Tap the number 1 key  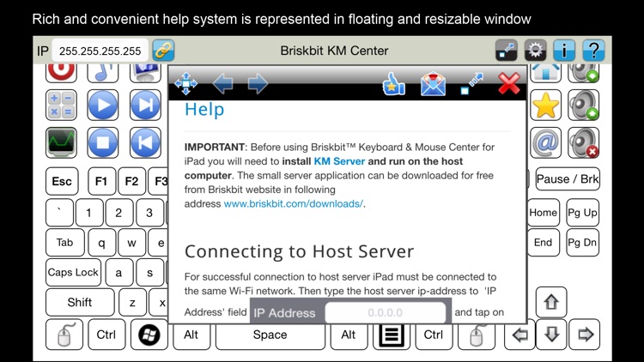click(x=88, y=212)
